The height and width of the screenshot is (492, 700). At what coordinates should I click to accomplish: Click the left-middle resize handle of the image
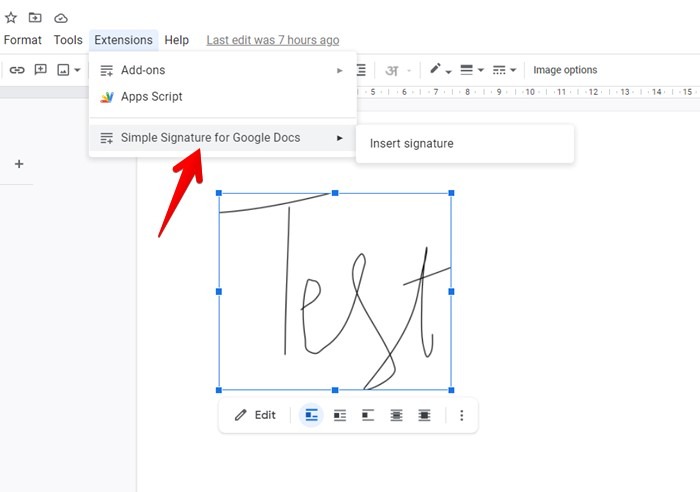pos(219,292)
